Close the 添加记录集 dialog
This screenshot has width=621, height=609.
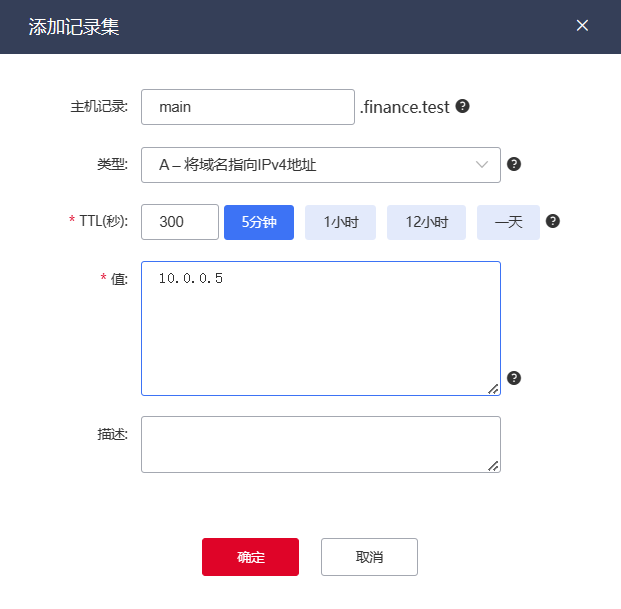click(582, 26)
